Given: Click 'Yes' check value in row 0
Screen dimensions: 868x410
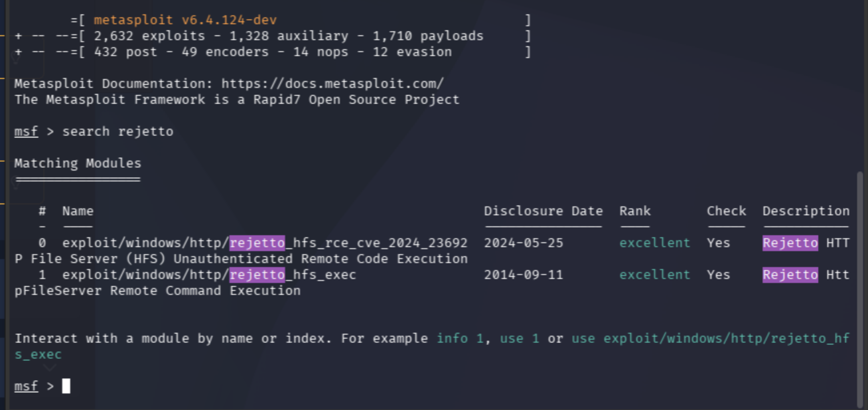Looking at the screenshot, I should 719,243.
